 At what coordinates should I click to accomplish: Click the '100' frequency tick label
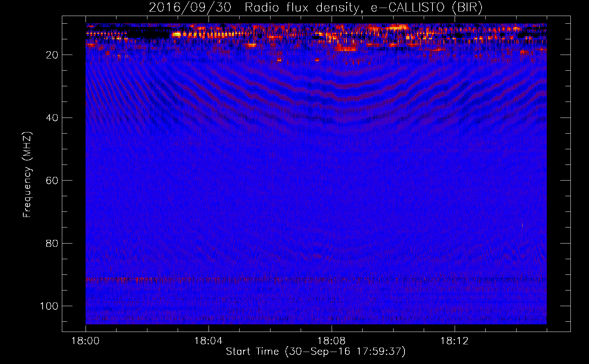49,306
